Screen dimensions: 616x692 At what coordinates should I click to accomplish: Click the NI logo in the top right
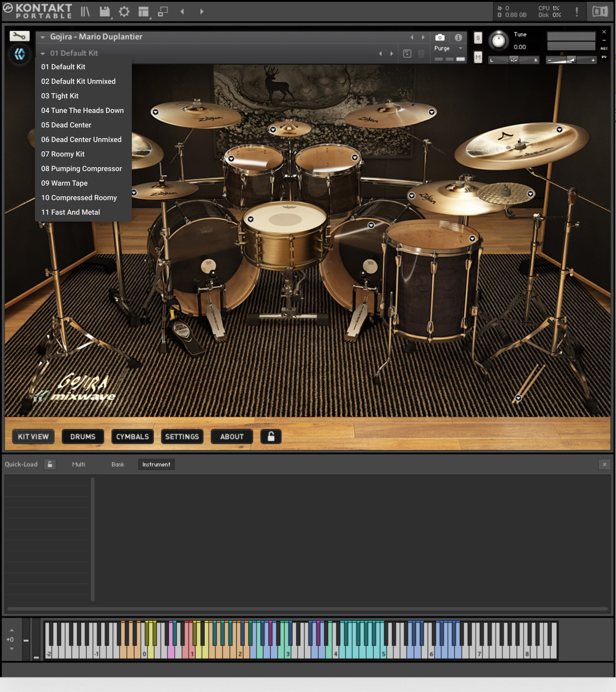coord(600,12)
